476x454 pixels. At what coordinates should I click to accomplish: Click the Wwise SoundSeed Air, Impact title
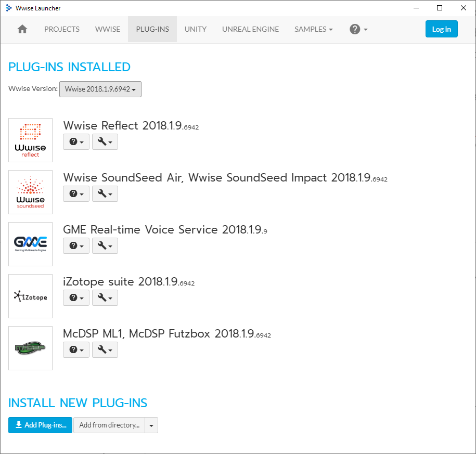[225, 177]
